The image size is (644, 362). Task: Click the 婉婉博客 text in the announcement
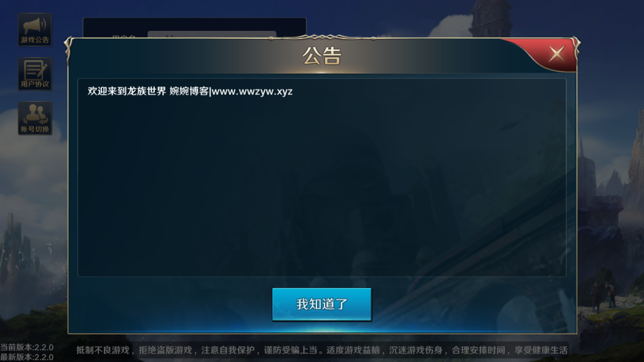pos(189,91)
